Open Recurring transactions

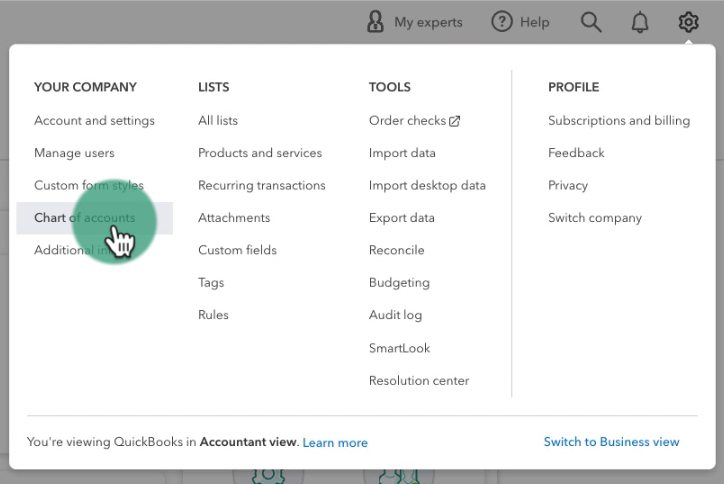click(262, 185)
